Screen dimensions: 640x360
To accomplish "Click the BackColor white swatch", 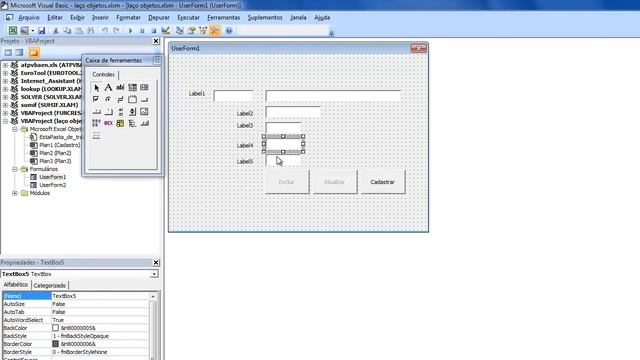I will 56,328.
